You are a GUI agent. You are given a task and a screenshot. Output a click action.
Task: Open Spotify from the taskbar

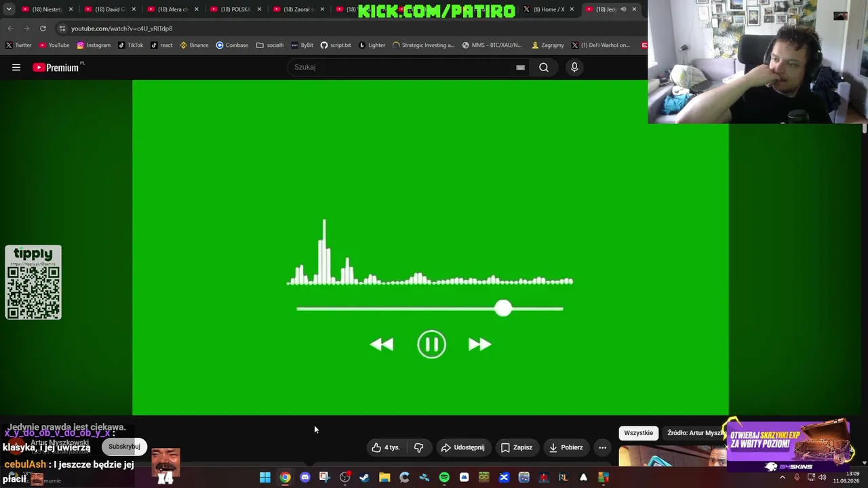(444, 477)
